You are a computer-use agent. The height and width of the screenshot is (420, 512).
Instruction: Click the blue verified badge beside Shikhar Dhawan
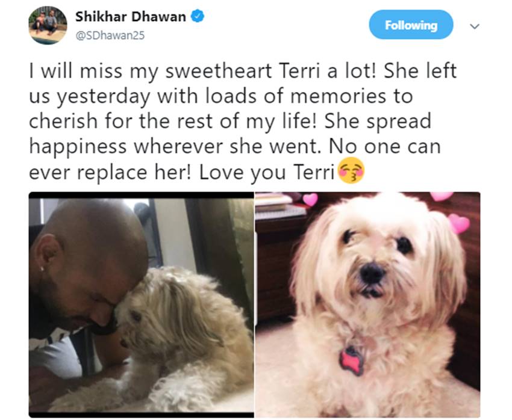pyautogui.click(x=198, y=16)
